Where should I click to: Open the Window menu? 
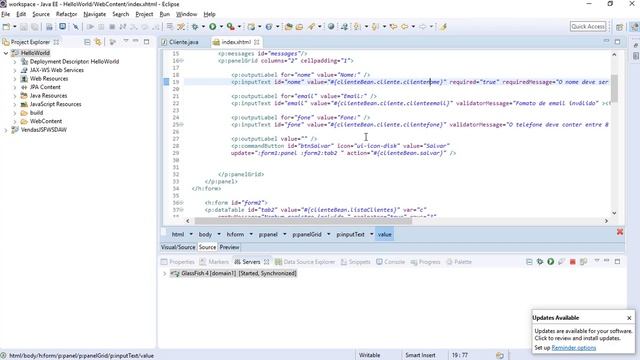(186, 14)
